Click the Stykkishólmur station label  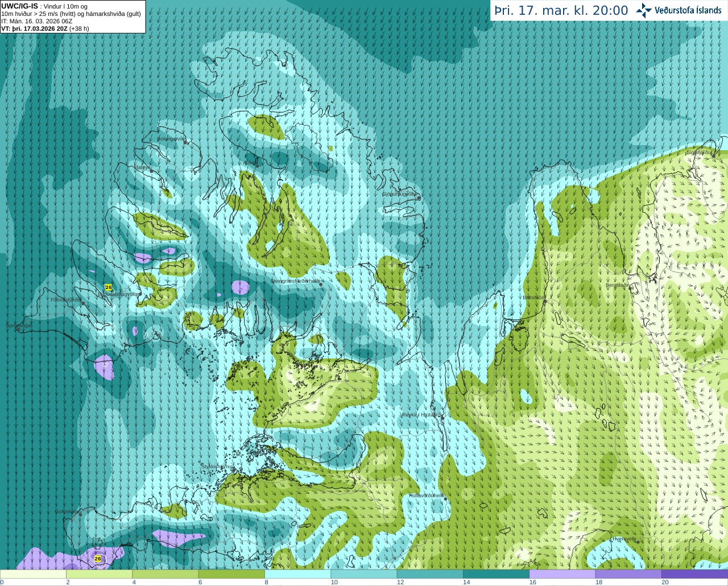pyautogui.click(x=218, y=466)
